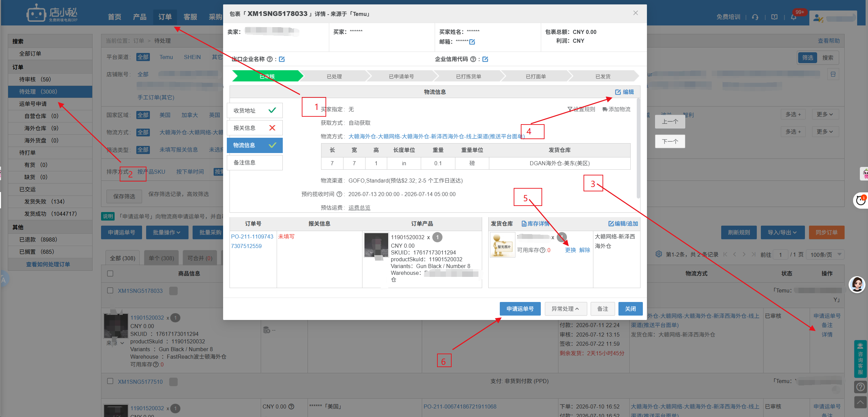This screenshot has height=417, width=868.
Task: Click the 申请运单号 button in dialog
Action: pos(520,309)
